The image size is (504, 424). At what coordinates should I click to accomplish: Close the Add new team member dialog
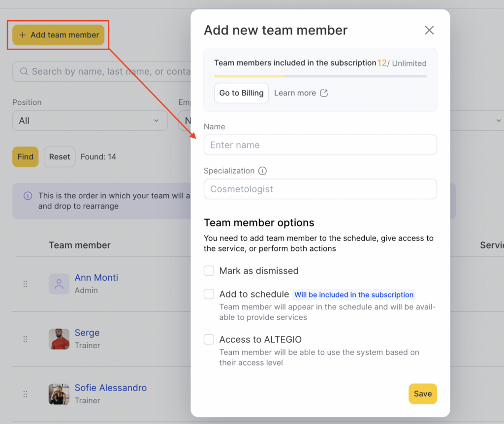pos(429,30)
